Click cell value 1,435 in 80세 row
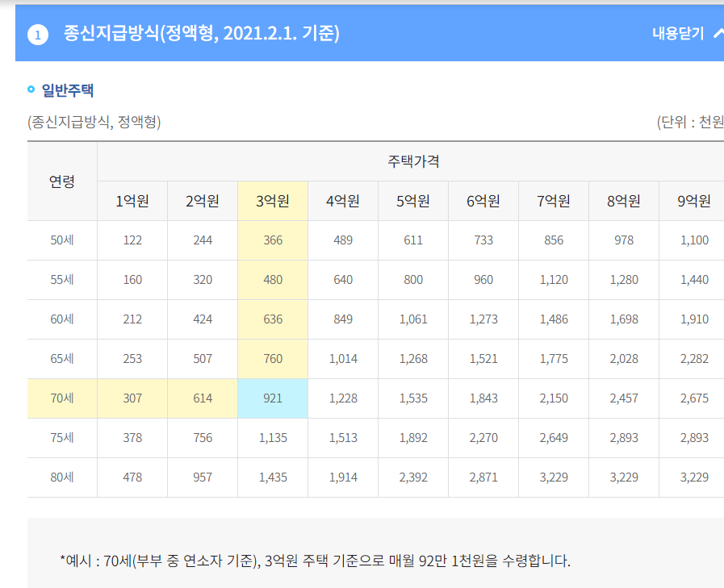724x588 pixels. [x=273, y=477]
